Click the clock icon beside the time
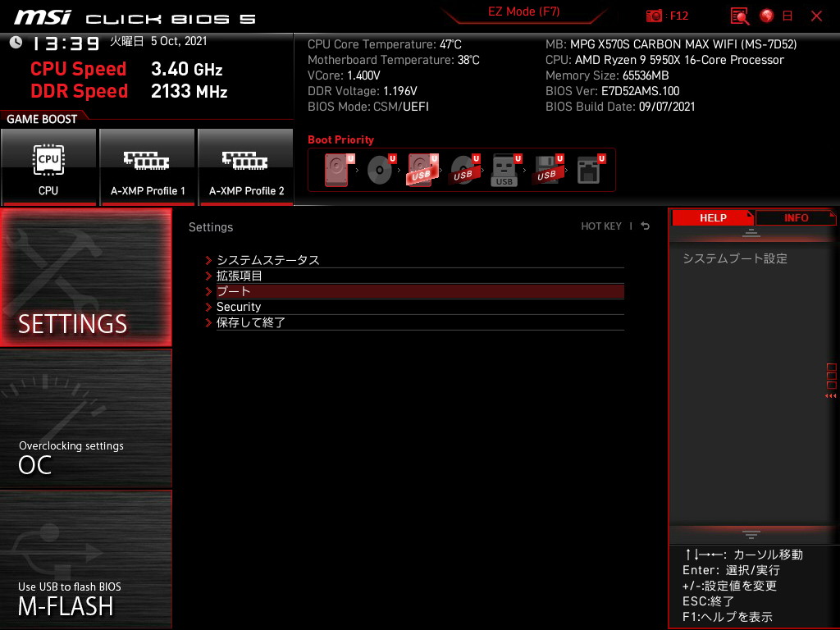The height and width of the screenshot is (630, 840). [x=16, y=43]
